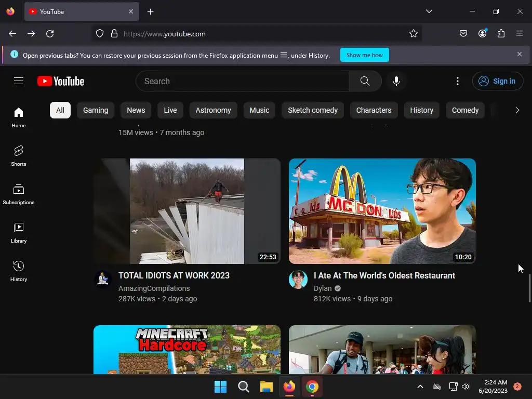Click the YouTube logo

pos(61,81)
